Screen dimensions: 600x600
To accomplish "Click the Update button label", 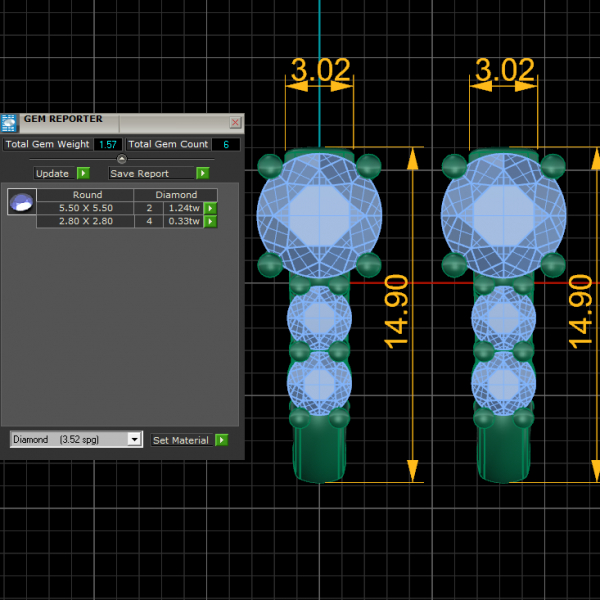I will 52,173.
